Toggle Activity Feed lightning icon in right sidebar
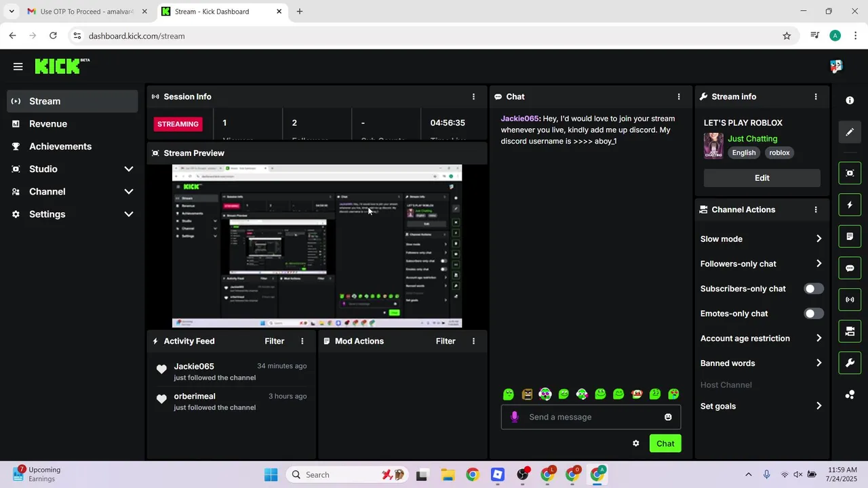The height and width of the screenshot is (488, 868). (850, 205)
